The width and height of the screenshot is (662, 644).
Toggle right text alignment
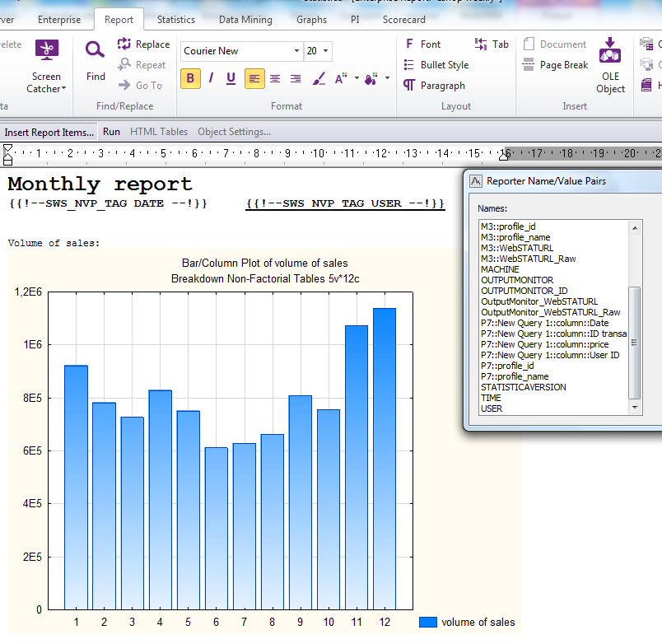(296, 78)
